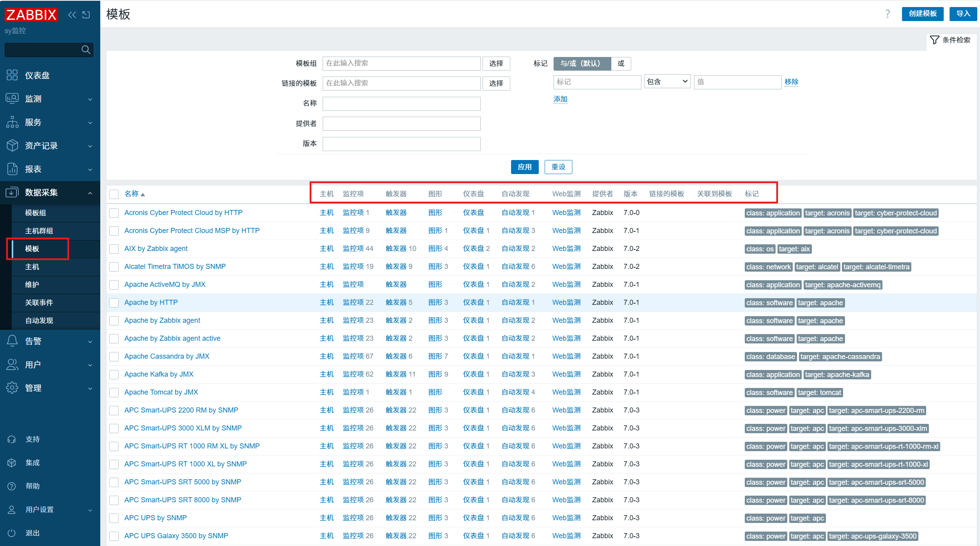Open 模板组 submenu item
The height and width of the screenshot is (546, 980).
click(x=36, y=213)
